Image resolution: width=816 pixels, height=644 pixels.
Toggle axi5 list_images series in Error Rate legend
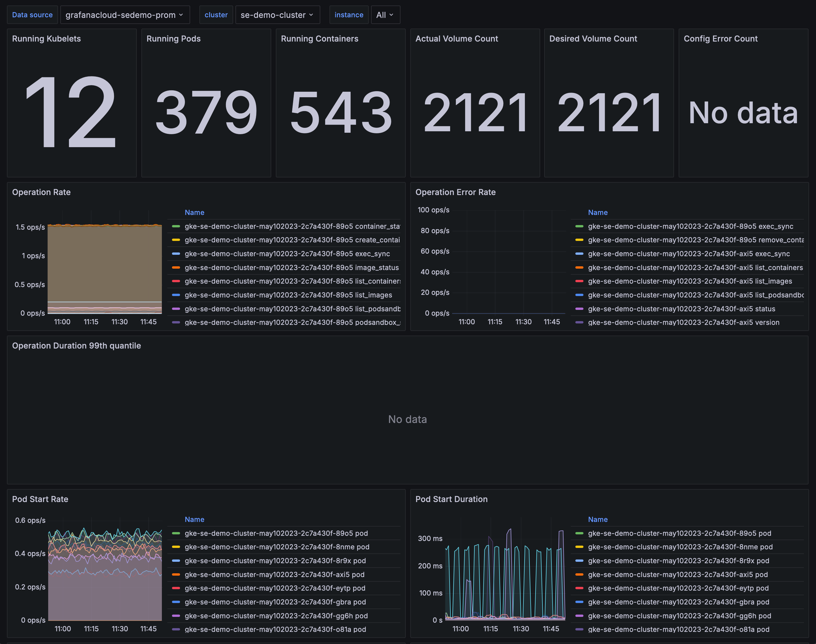pyautogui.click(x=690, y=281)
